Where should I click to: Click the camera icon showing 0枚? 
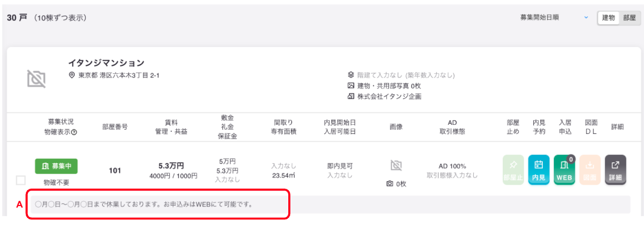(389, 184)
